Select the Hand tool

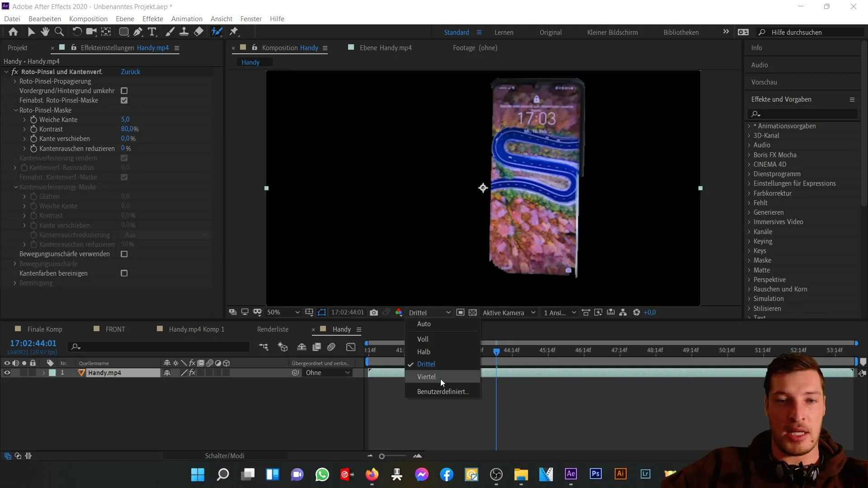[45, 32]
